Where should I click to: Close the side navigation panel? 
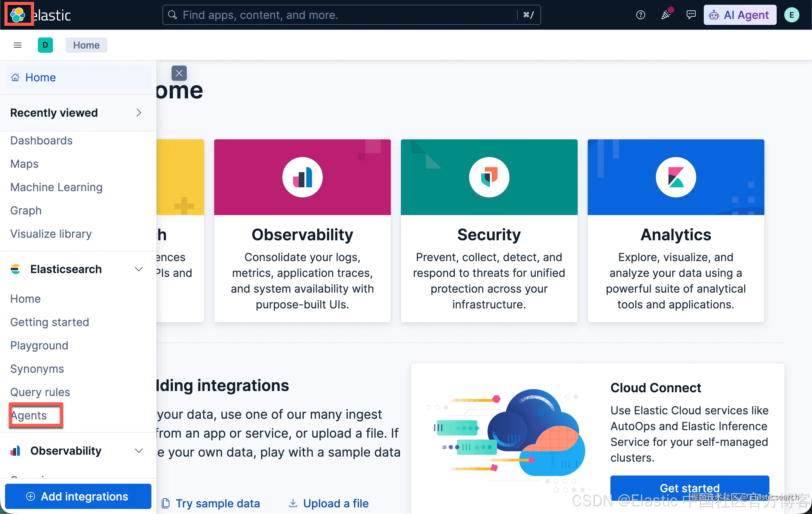(x=179, y=73)
